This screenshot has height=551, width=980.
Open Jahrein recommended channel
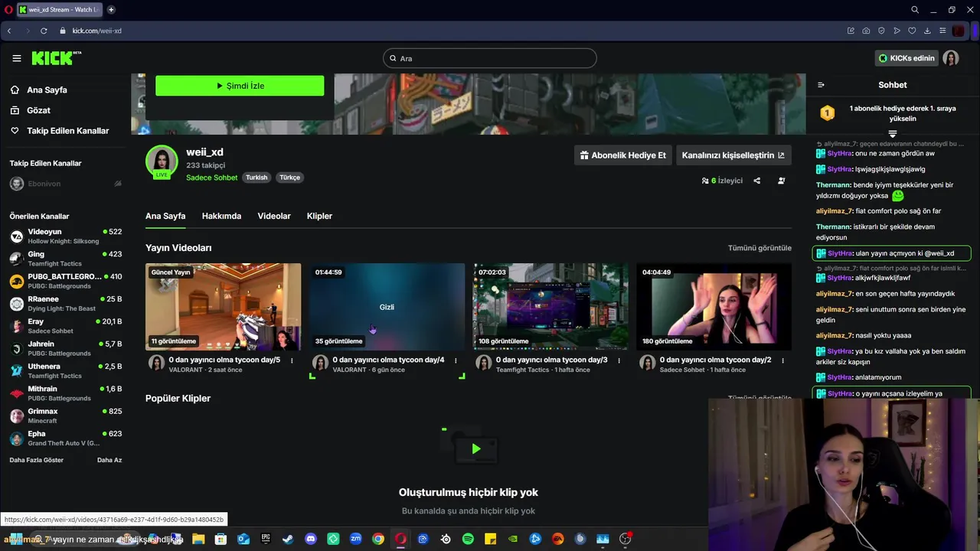pos(65,349)
